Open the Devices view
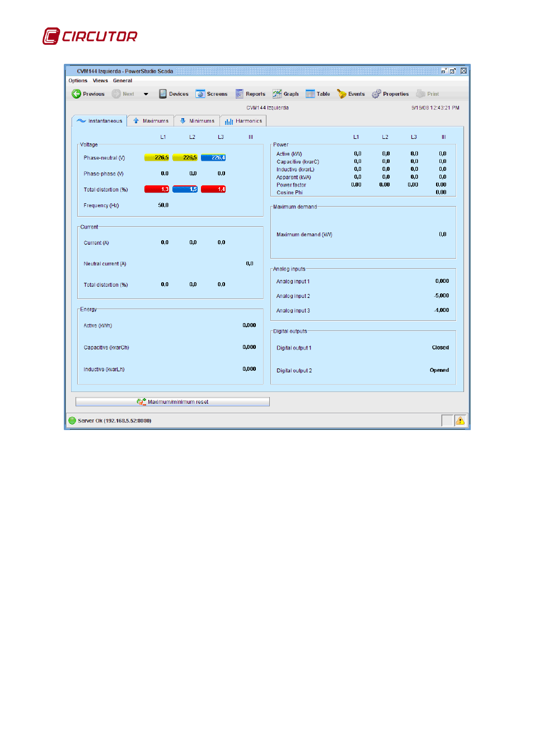Image resolution: width=534 pixels, height=756 pixels. tap(174, 94)
